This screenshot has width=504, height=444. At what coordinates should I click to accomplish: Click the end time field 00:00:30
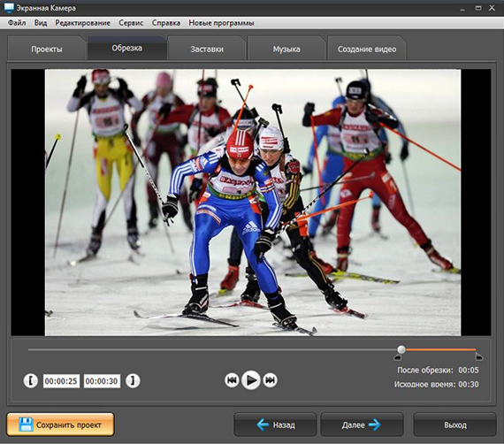coord(102,381)
